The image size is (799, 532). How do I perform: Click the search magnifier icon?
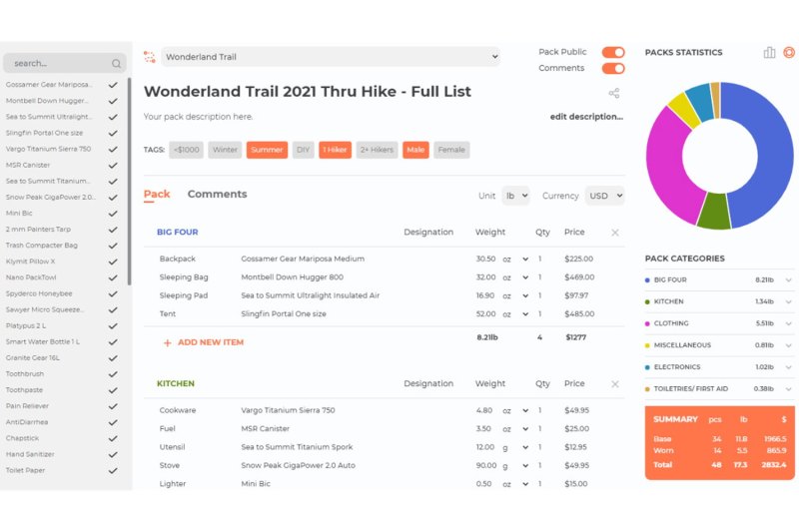point(116,64)
